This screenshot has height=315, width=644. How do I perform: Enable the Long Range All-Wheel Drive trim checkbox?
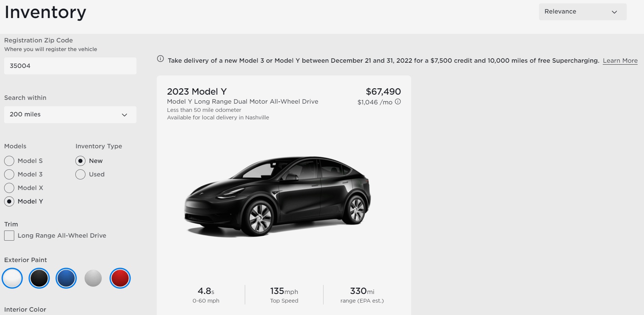[x=9, y=235]
